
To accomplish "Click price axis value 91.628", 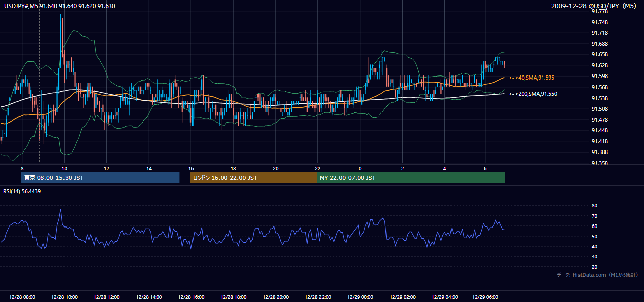I will coord(599,65).
